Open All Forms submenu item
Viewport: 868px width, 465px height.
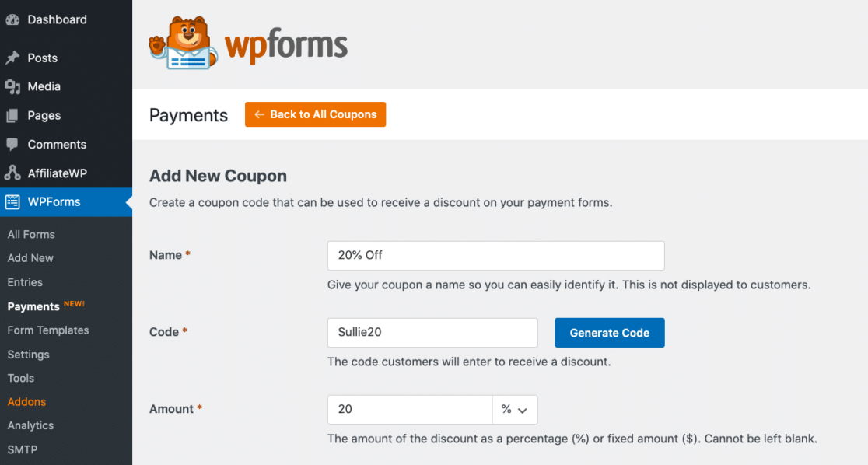pyautogui.click(x=31, y=234)
